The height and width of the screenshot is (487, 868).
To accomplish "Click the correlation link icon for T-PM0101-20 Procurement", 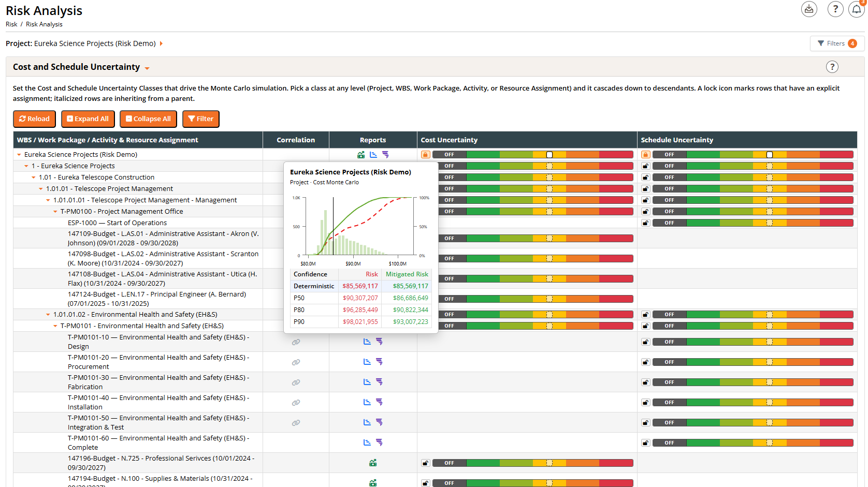I will coord(296,362).
